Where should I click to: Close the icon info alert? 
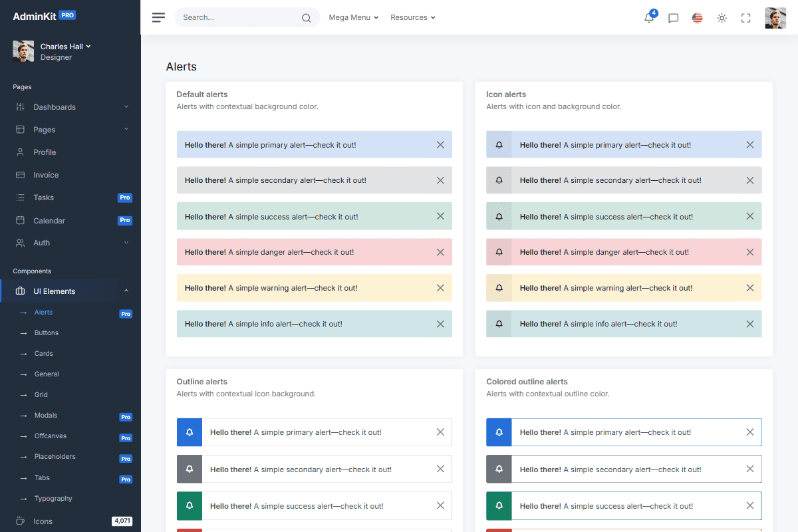point(750,324)
